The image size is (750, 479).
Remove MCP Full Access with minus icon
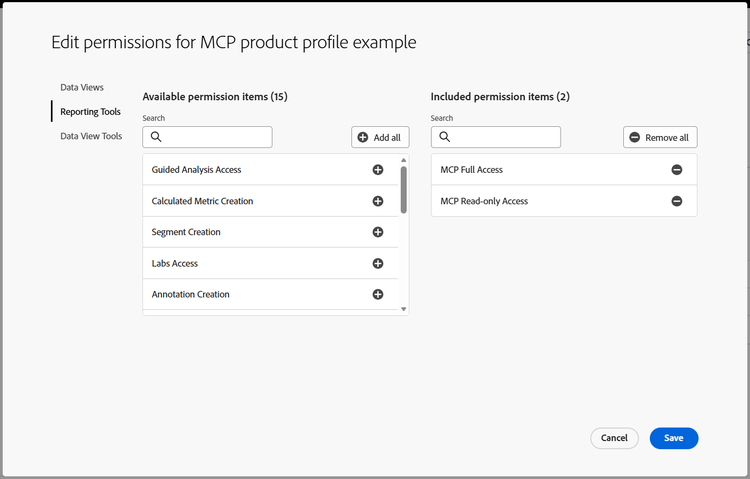click(676, 170)
